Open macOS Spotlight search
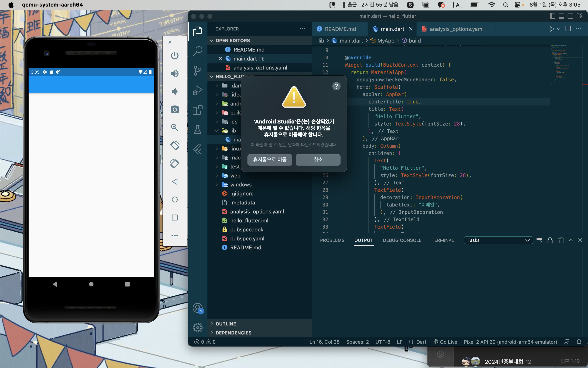This screenshot has width=588, height=368. pos(506,5)
